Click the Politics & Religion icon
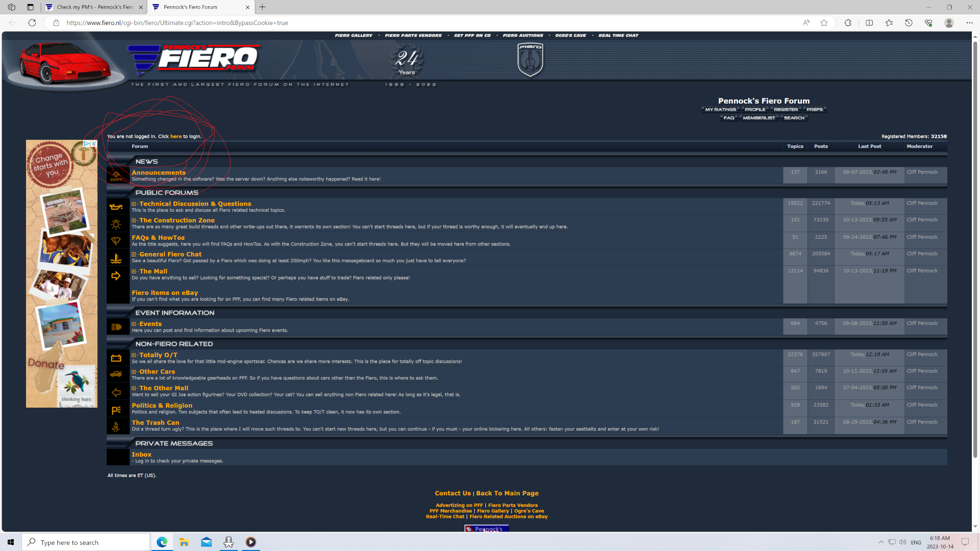 (116, 409)
